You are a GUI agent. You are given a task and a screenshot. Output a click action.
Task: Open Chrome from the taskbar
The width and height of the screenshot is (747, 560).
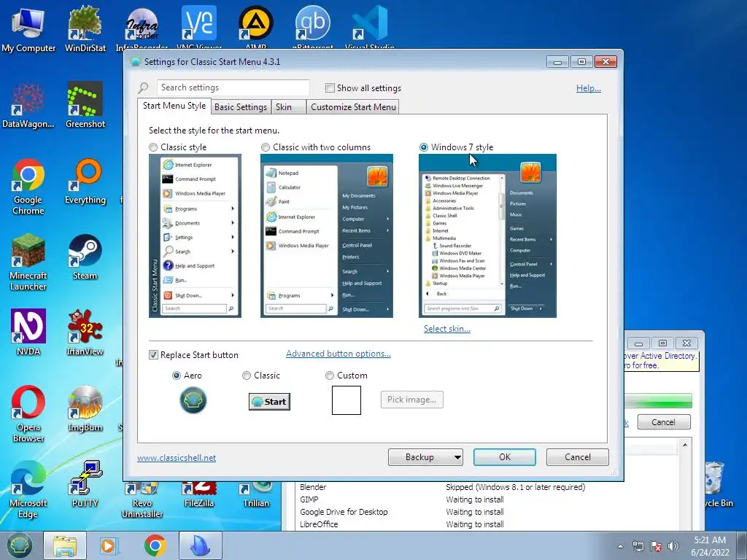155,545
